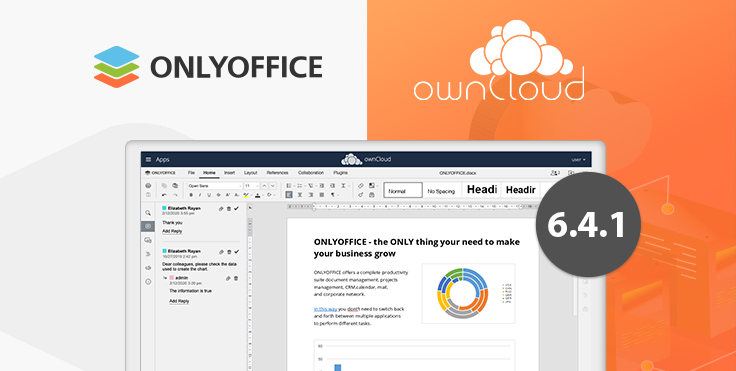736x371 pixels.
Task: Click the Bold formatting icon
Action: [x=191, y=195]
